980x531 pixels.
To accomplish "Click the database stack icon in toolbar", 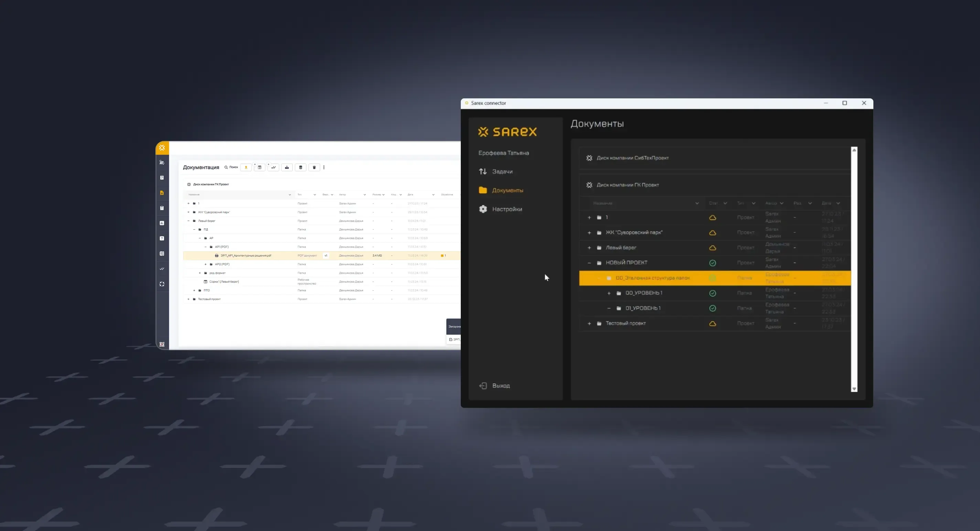I will [301, 167].
